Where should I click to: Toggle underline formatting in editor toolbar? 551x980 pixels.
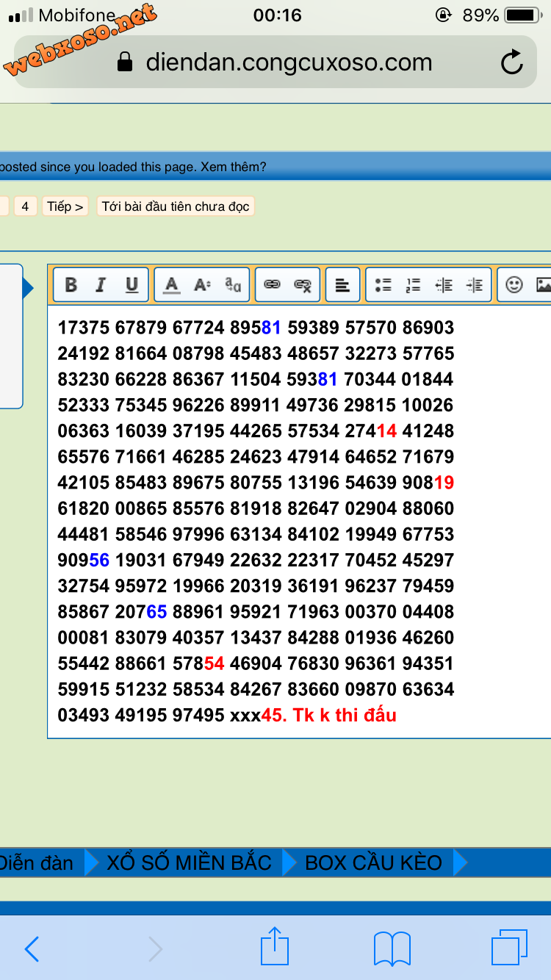coord(132,285)
